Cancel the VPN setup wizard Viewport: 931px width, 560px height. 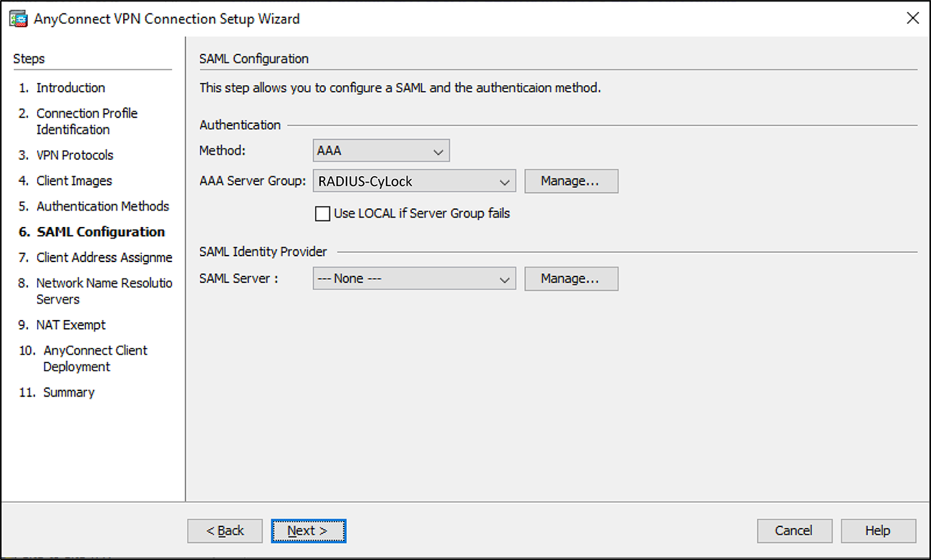point(793,531)
